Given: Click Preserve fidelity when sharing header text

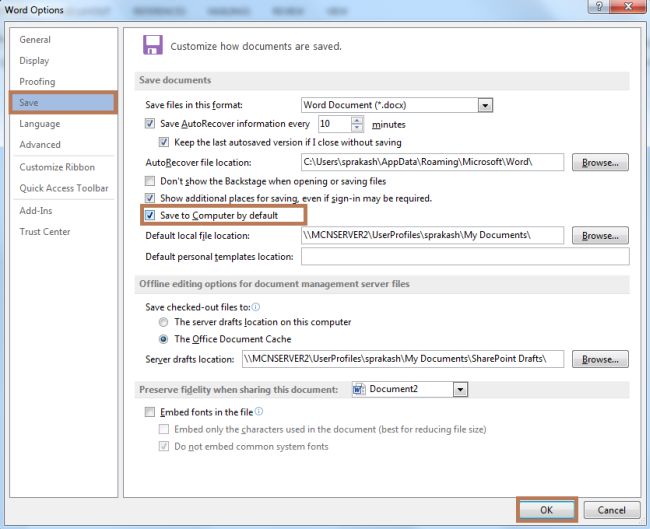Looking at the screenshot, I should click(239, 390).
